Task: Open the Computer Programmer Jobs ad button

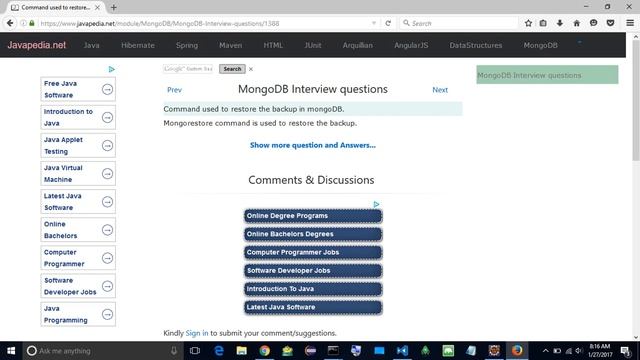Action: tap(313, 253)
